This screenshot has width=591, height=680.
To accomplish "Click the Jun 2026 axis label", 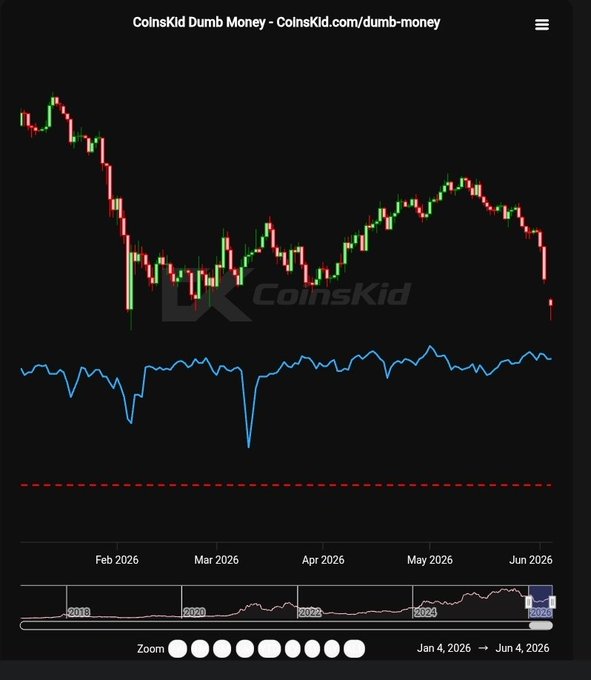I will tap(531, 560).
